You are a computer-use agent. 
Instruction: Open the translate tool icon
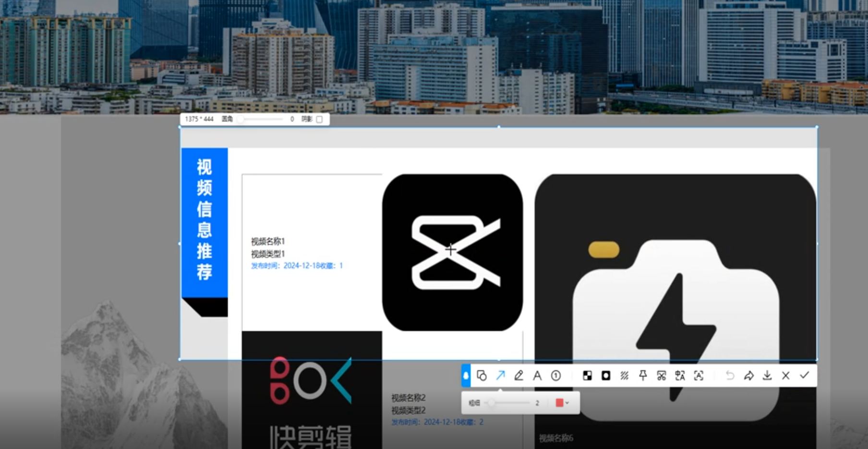(x=680, y=376)
